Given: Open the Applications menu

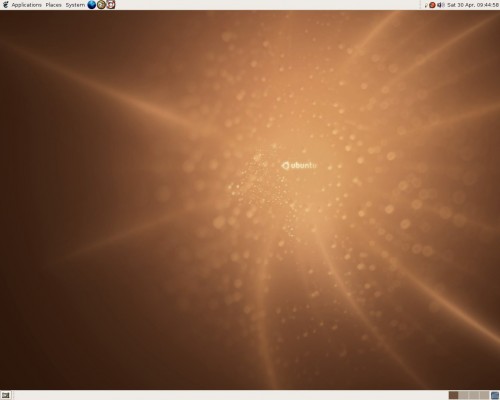Looking at the screenshot, I should [26, 5].
